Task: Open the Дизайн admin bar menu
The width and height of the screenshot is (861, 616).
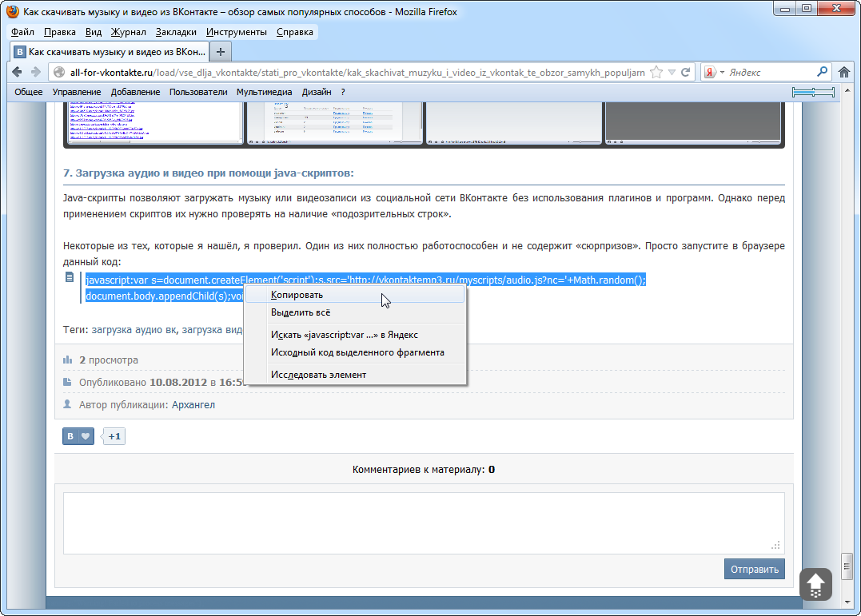Action: (x=317, y=92)
